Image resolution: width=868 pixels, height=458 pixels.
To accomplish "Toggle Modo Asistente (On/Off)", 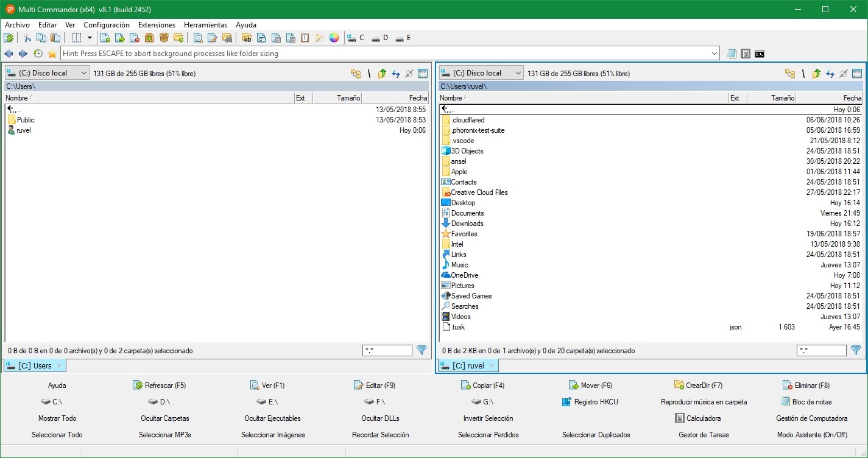I will [811, 435].
